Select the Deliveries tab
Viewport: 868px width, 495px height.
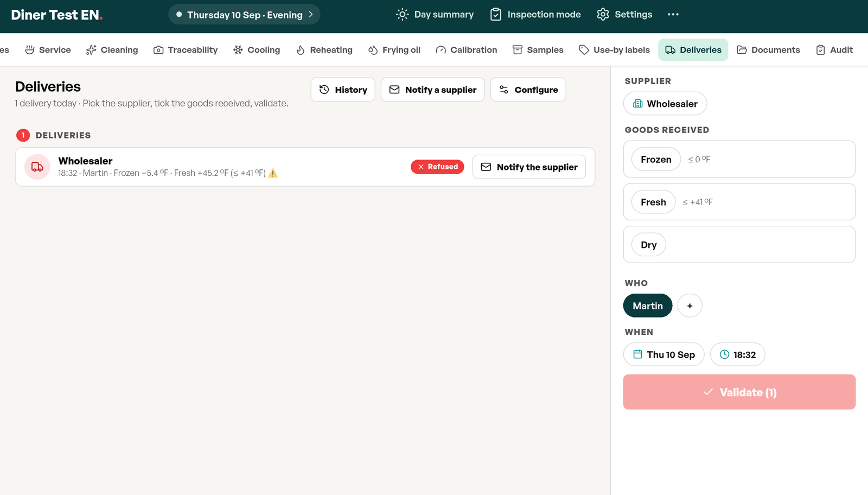point(693,50)
